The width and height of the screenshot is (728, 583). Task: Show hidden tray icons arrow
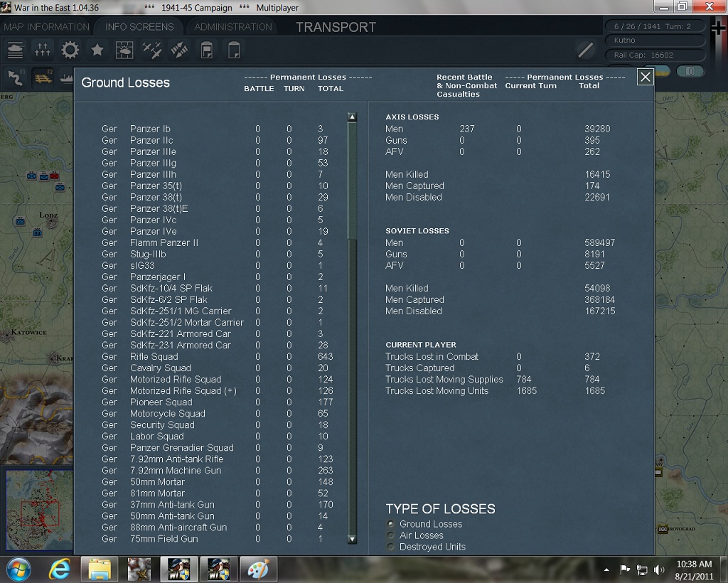click(x=606, y=569)
